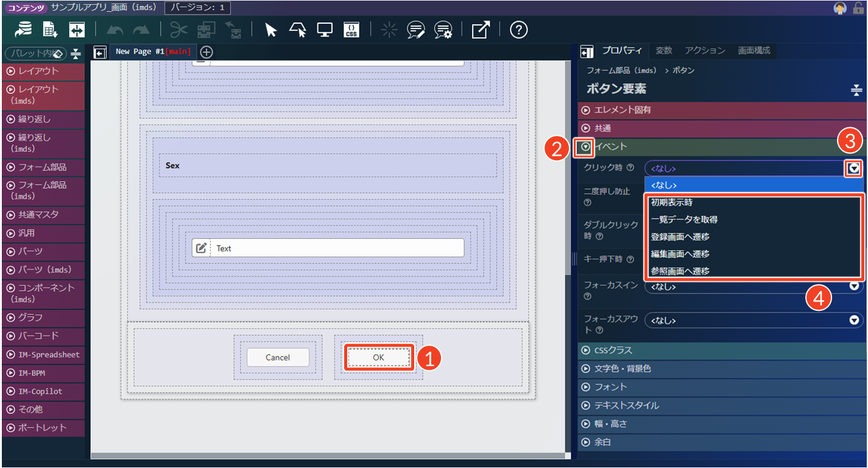Collapse the イベント section
The image size is (868, 468).
click(586, 147)
